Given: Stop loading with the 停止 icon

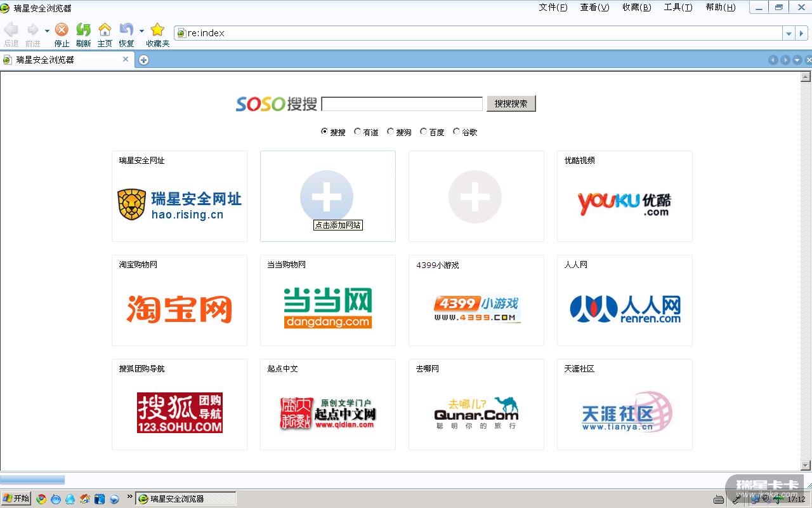Looking at the screenshot, I should pos(62,30).
